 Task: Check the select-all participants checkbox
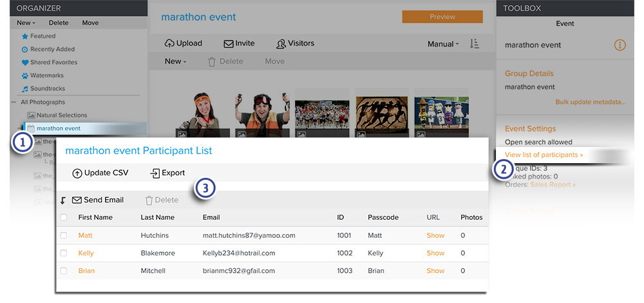[64, 217]
